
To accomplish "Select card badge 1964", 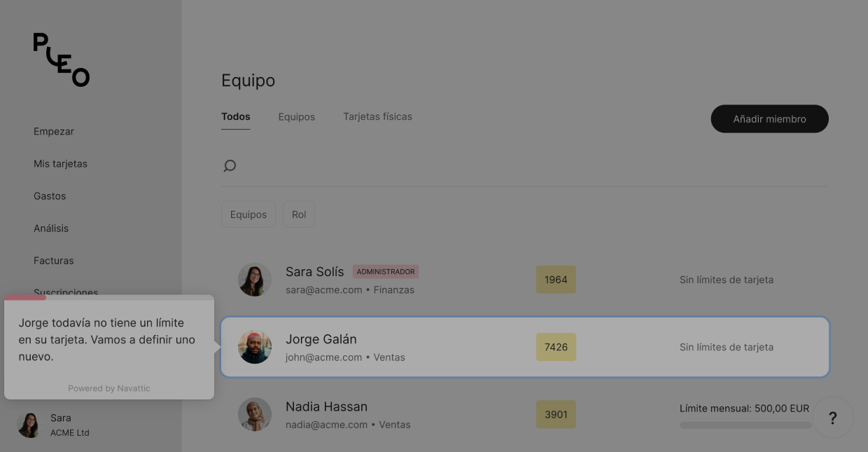I will click(556, 280).
